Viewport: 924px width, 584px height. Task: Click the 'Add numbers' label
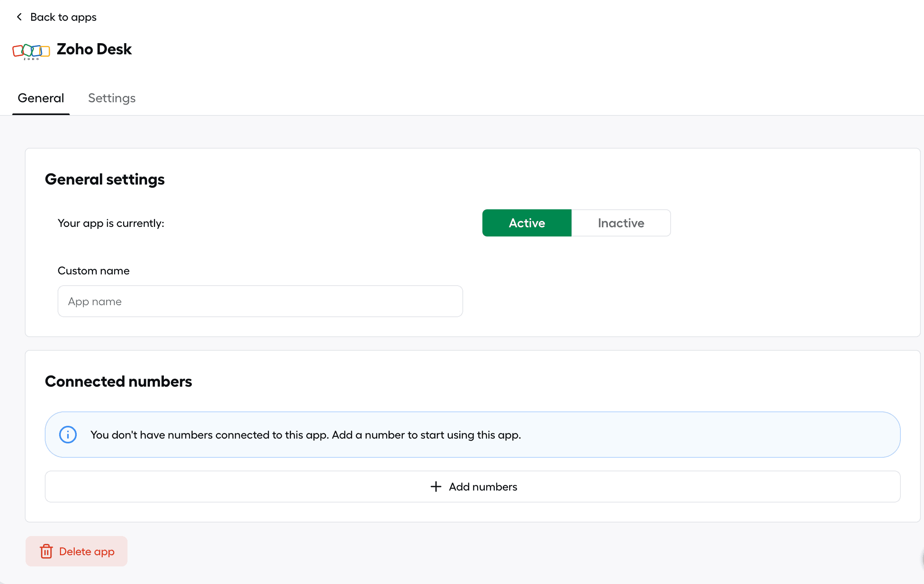point(483,487)
